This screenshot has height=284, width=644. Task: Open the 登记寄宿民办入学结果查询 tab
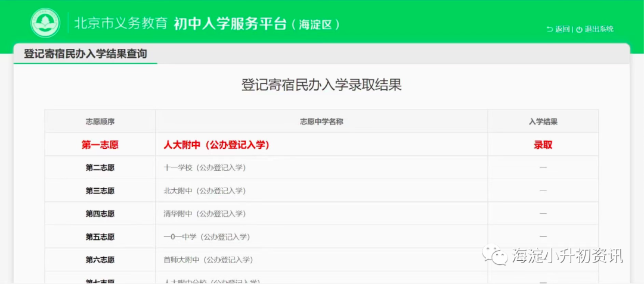point(85,54)
